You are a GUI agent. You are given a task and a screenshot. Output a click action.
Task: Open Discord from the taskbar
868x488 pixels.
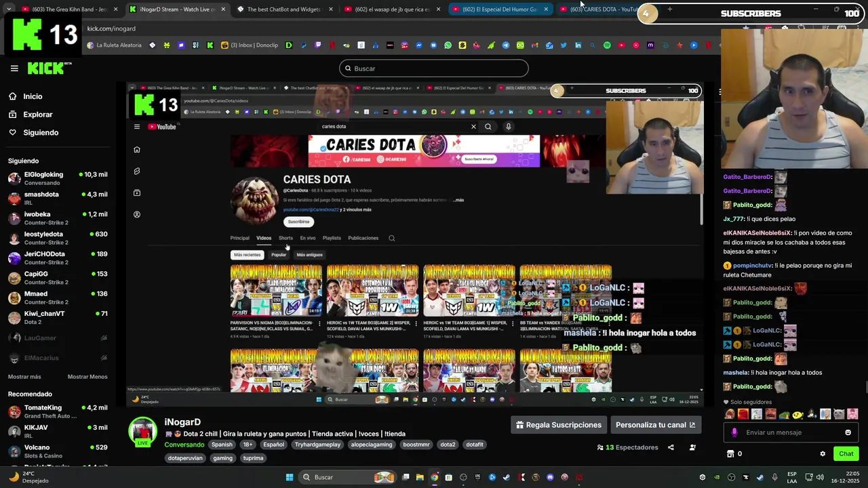tap(550, 477)
